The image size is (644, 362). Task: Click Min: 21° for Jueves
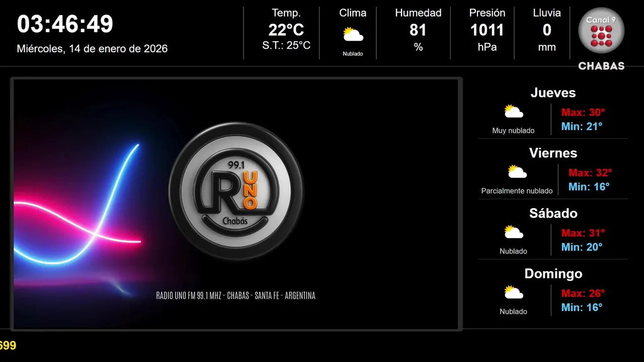(x=582, y=126)
